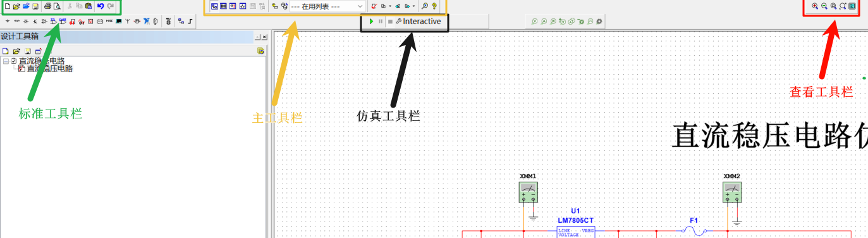This screenshot has height=238, width=868.
Task: Open the Grapher view icon
Action: [242, 6]
